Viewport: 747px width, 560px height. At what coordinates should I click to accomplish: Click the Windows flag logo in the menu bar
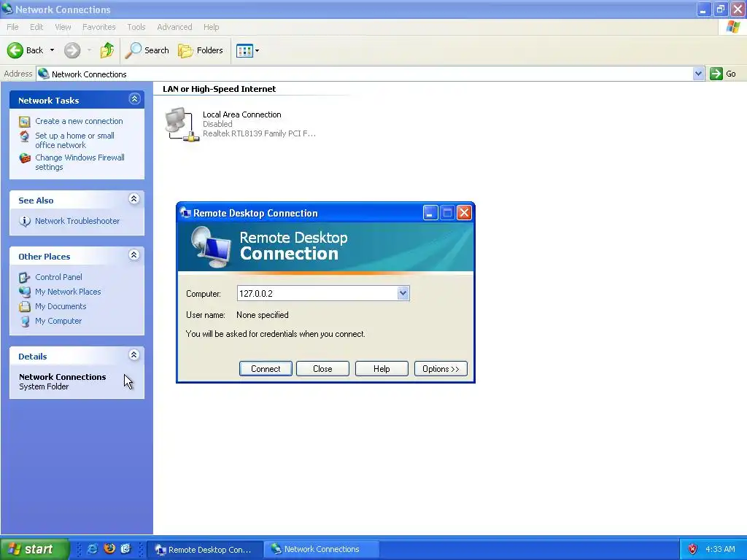coord(732,27)
